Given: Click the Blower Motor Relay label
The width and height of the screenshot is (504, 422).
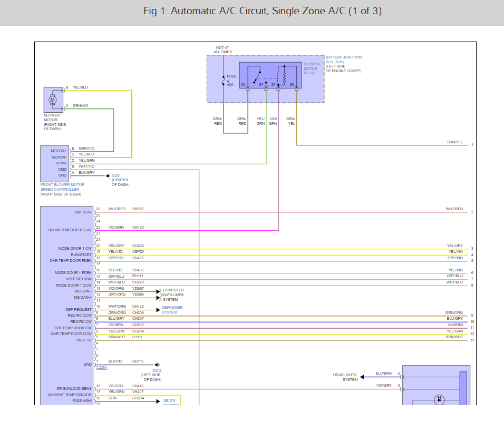Looking at the screenshot, I should [x=312, y=68].
